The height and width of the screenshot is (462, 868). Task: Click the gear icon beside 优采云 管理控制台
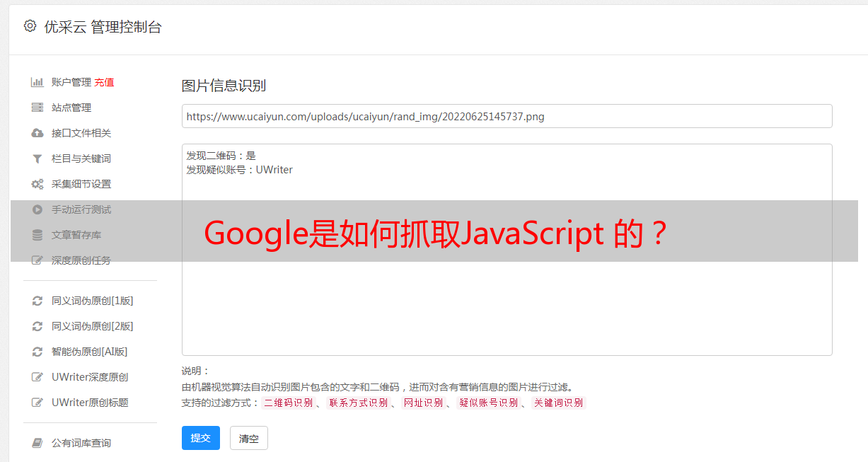point(30,26)
